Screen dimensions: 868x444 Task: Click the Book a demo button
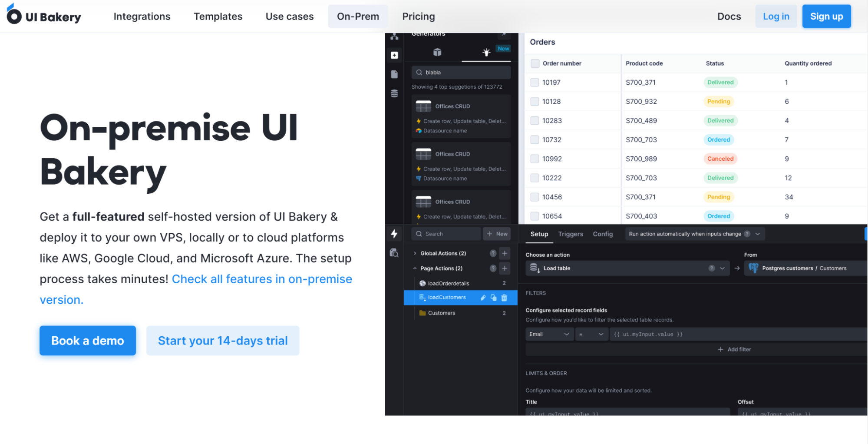(87, 341)
